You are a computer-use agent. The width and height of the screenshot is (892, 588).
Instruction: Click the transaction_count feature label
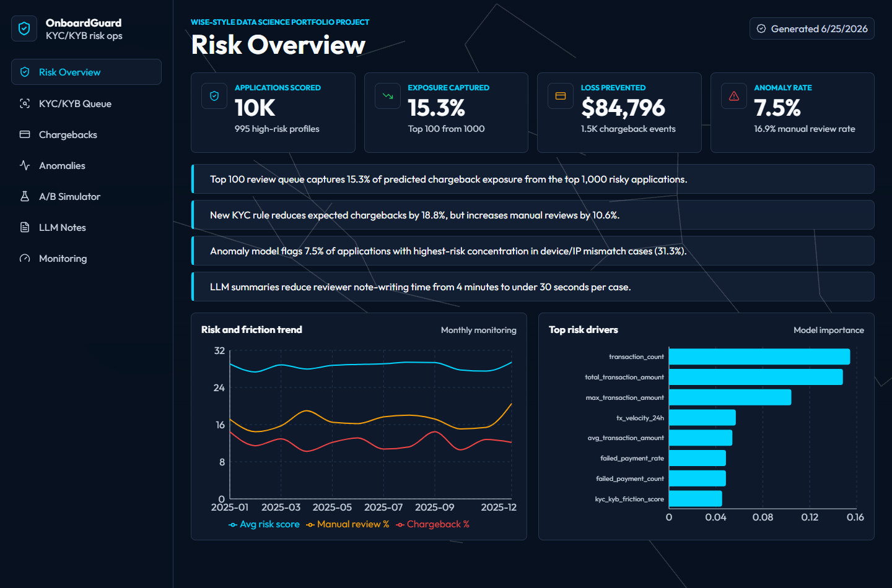click(636, 357)
